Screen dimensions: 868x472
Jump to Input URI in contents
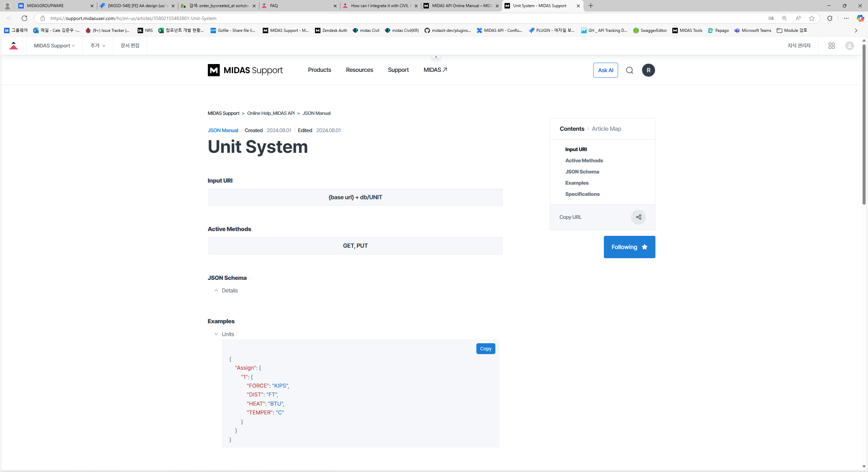(x=576, y=149)
